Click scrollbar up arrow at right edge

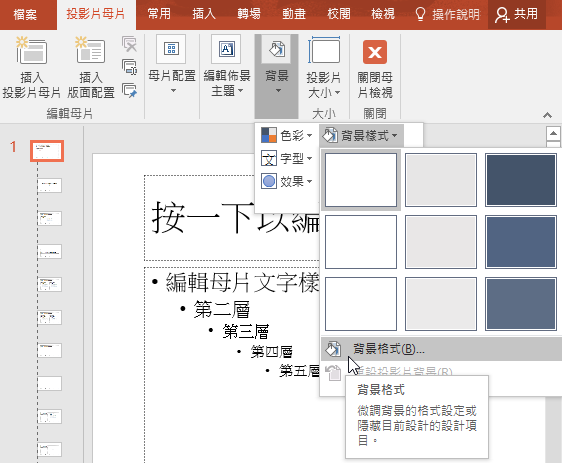click(553, 134)
